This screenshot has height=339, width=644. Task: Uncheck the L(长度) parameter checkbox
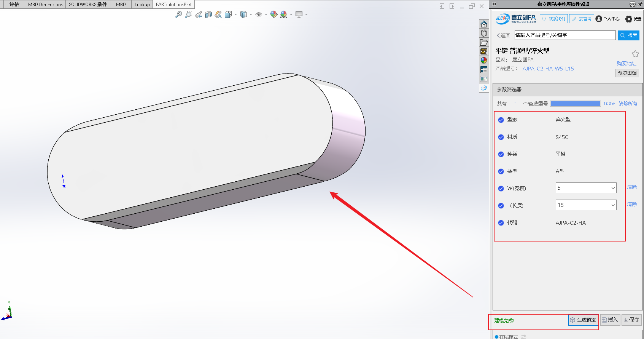pyautogui.click(x=501, y=206)
